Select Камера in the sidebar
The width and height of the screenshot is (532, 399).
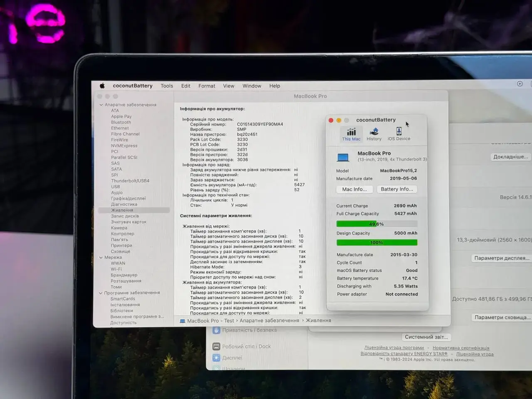(119, 228)
